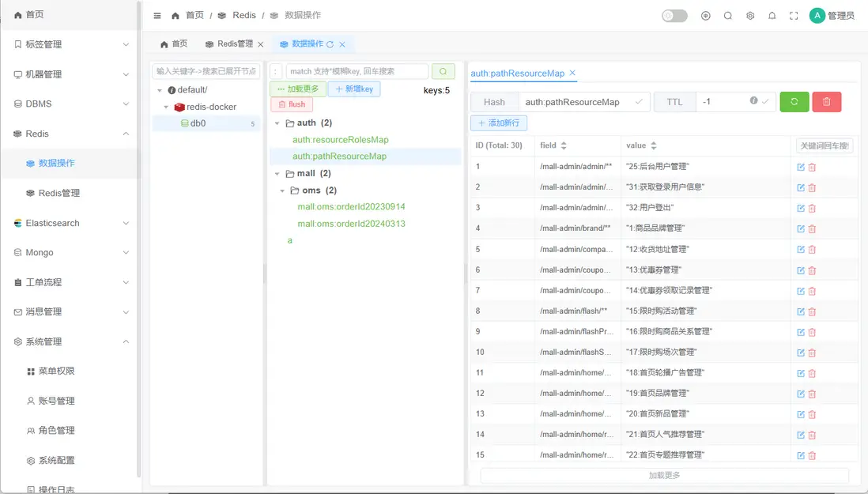The width and height of the screenshot is (868, 494).
Task: Confirm the TTL value with its checkmark
Action: 765,101
